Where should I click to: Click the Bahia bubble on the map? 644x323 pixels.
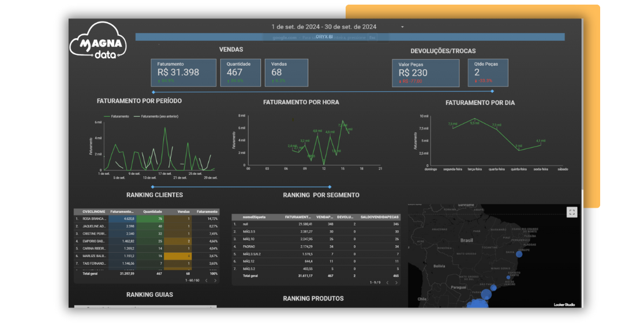click(x=518, y=254)
